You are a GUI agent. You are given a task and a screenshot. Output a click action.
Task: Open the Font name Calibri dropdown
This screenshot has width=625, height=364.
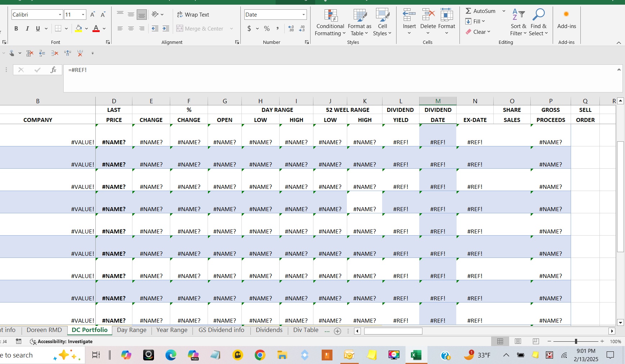click(60, 15)
